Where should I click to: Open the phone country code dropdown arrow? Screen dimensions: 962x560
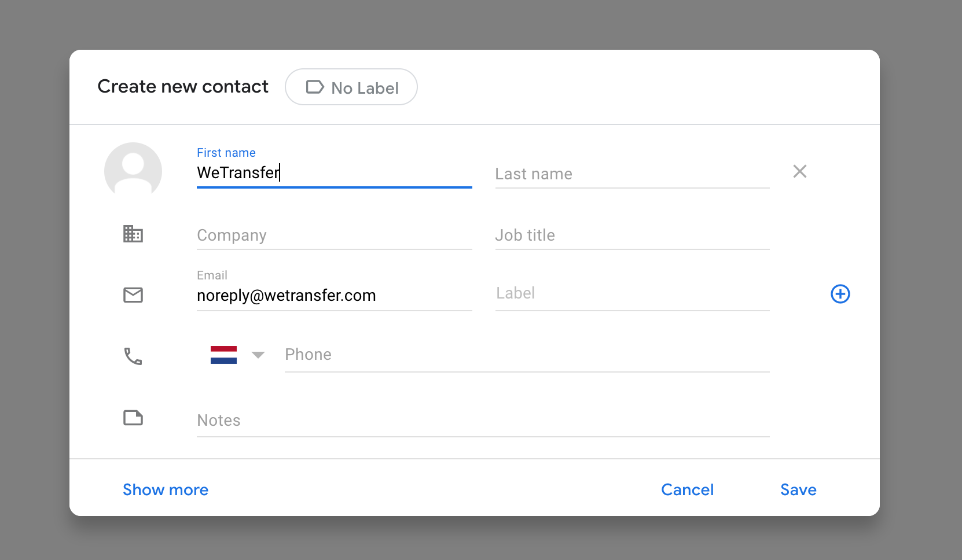tap(258, 355)
